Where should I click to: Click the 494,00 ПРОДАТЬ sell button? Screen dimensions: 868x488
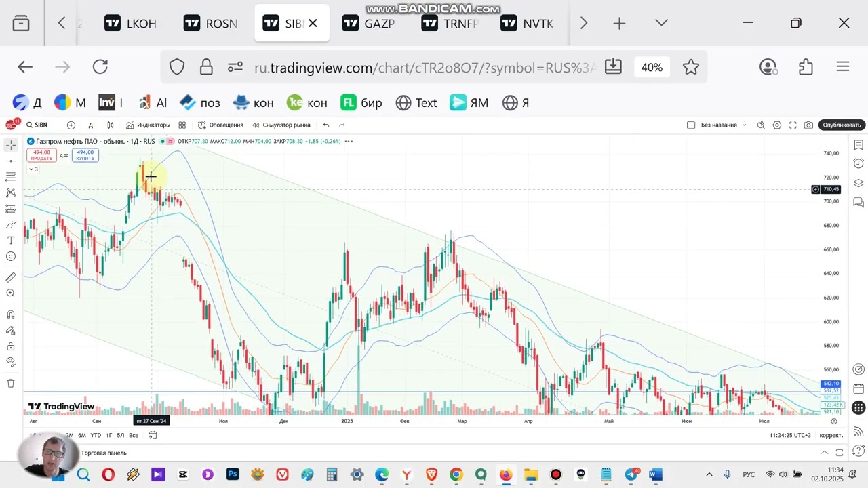pyautogui.click(x=41, y=155)
